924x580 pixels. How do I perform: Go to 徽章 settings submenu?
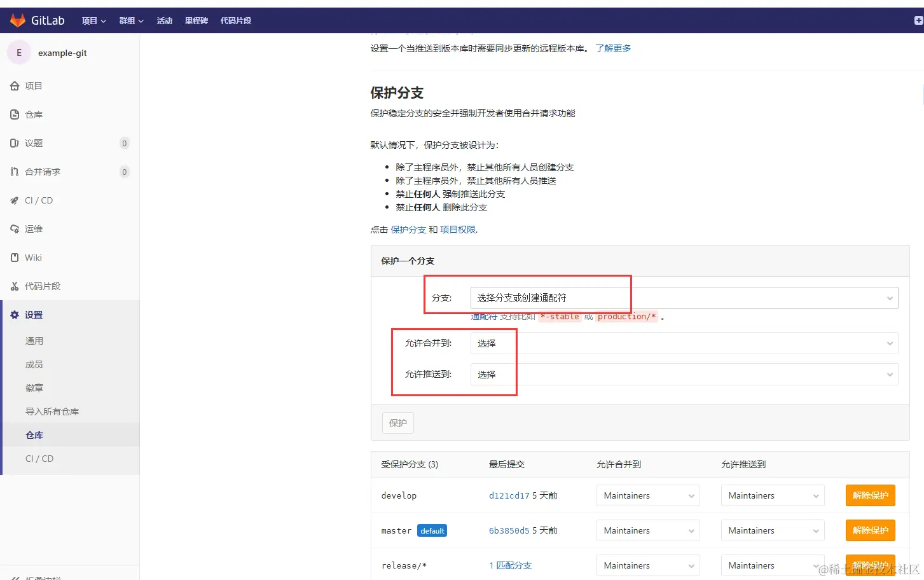tap(34, 388)
